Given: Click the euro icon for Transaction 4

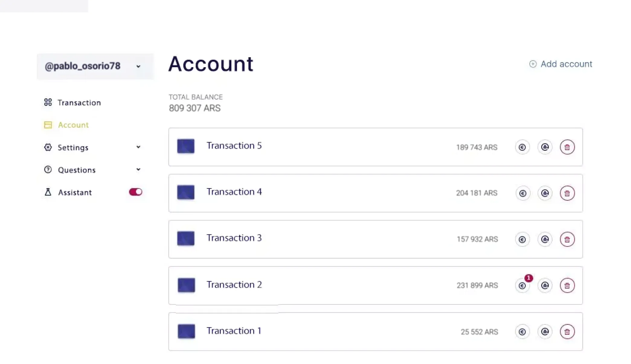Looking at the screenshot, I should pyautogui.click(x=523, y=193).
